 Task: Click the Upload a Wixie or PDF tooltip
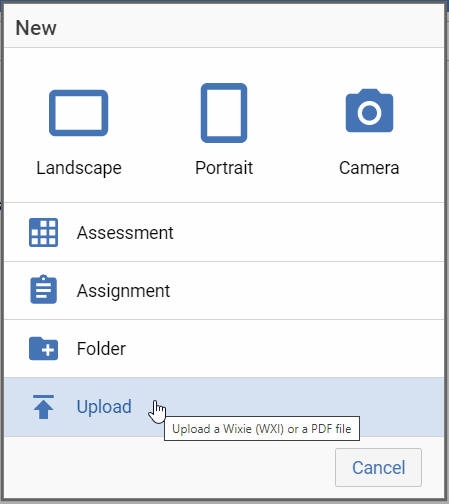click(262, 428)
